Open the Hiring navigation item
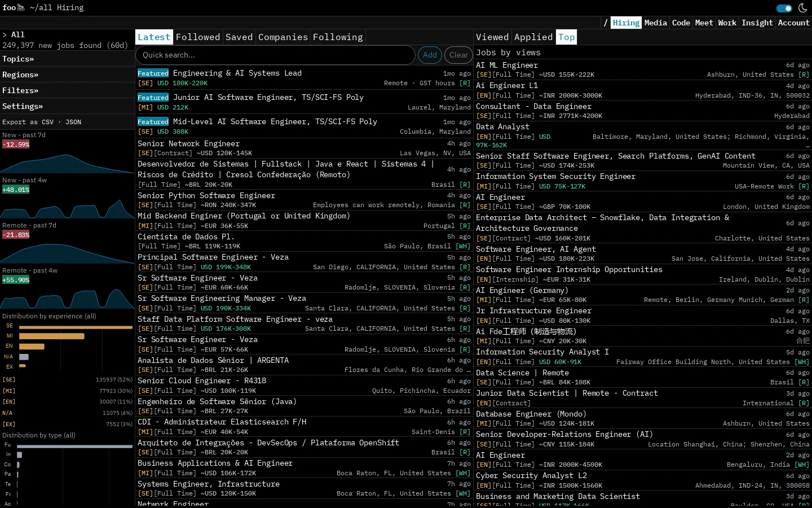 626,23
